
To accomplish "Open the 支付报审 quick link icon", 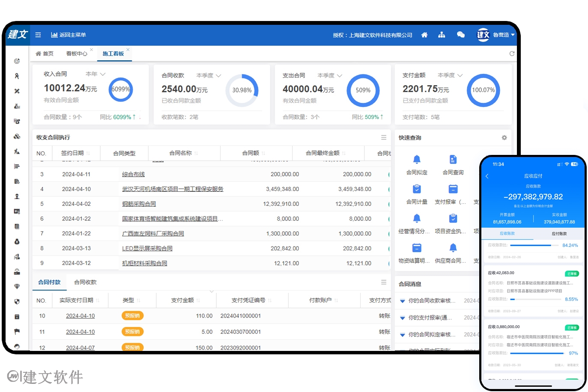I will [x=453, y=189].
